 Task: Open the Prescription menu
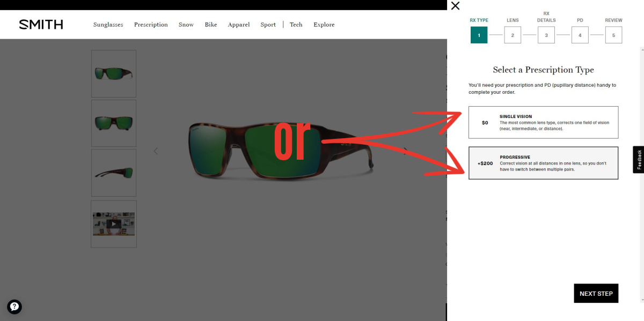(151, 25)
